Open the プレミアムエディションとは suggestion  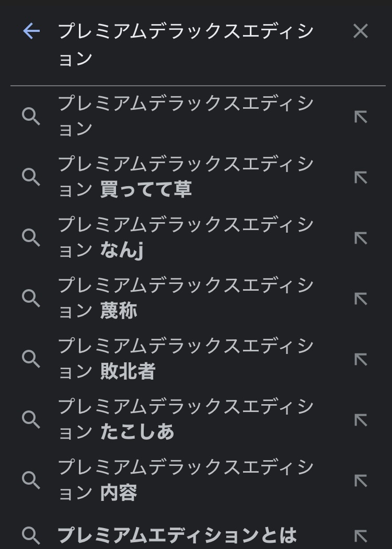click(x=177, y=535)
